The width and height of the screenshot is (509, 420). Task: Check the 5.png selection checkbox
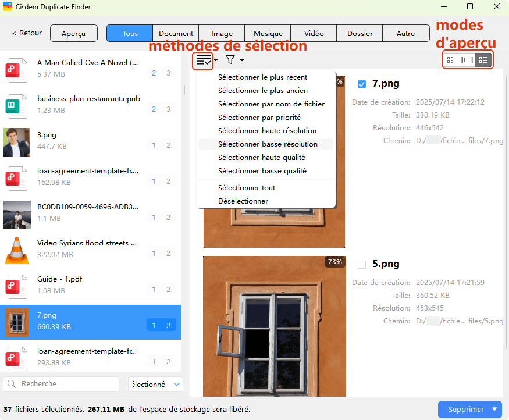pyautogui.click(x=362, y=264)
